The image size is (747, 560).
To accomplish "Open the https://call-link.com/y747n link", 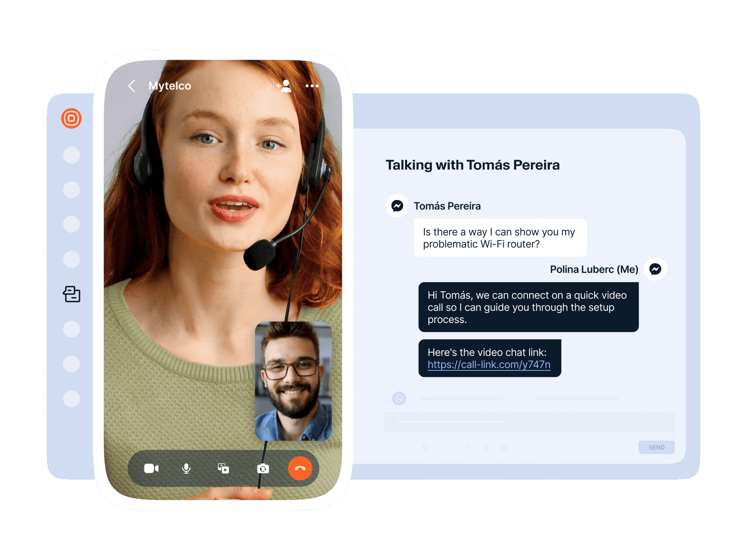I will pyautogui.click(x=489, y=365).
